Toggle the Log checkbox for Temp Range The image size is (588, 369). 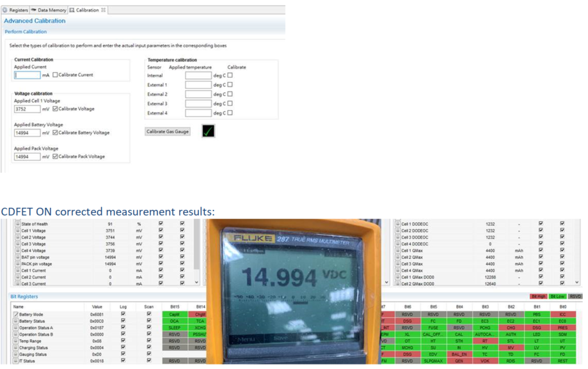tap(123, 340)
